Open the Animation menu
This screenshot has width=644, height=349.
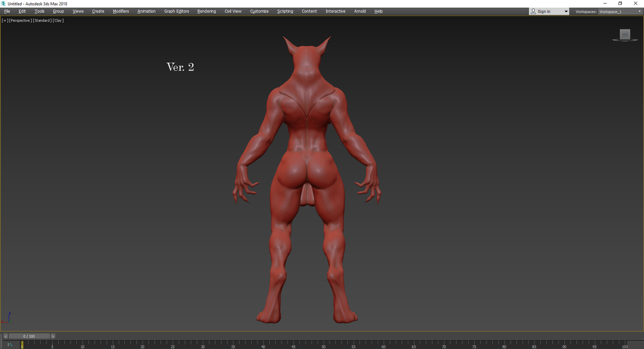coord(146,11)
